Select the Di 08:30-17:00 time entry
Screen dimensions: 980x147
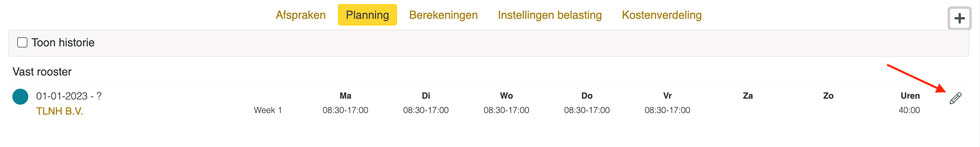(x=426, y=110)
